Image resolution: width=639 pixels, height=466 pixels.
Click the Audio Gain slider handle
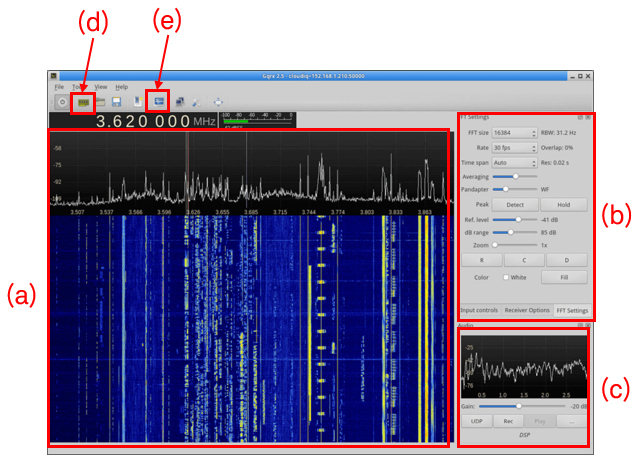pyautogui.click(x=518, y=406)
